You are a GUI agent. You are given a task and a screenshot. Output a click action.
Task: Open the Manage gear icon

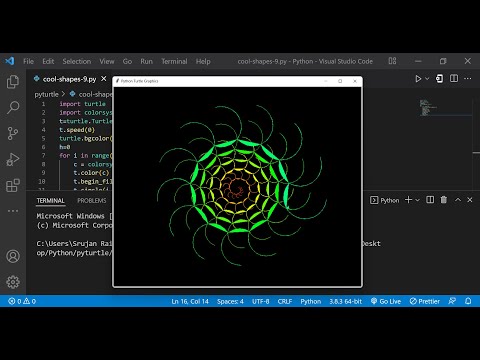[13, 282]
